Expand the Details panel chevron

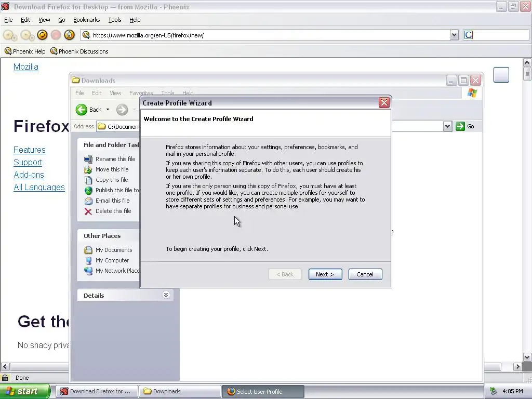click(166, 295)
